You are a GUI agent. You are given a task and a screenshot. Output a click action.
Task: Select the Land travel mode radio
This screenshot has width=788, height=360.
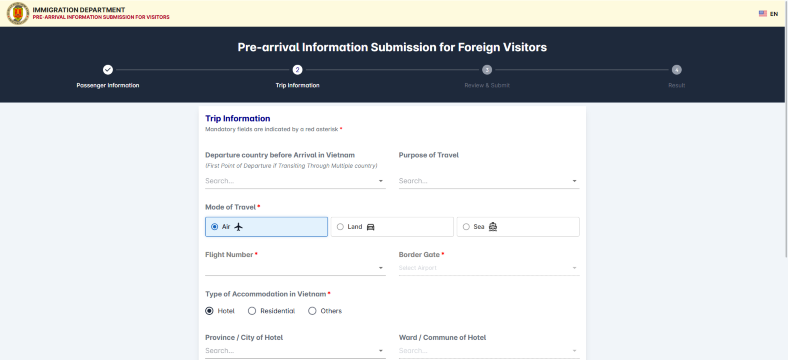[340, 227]
